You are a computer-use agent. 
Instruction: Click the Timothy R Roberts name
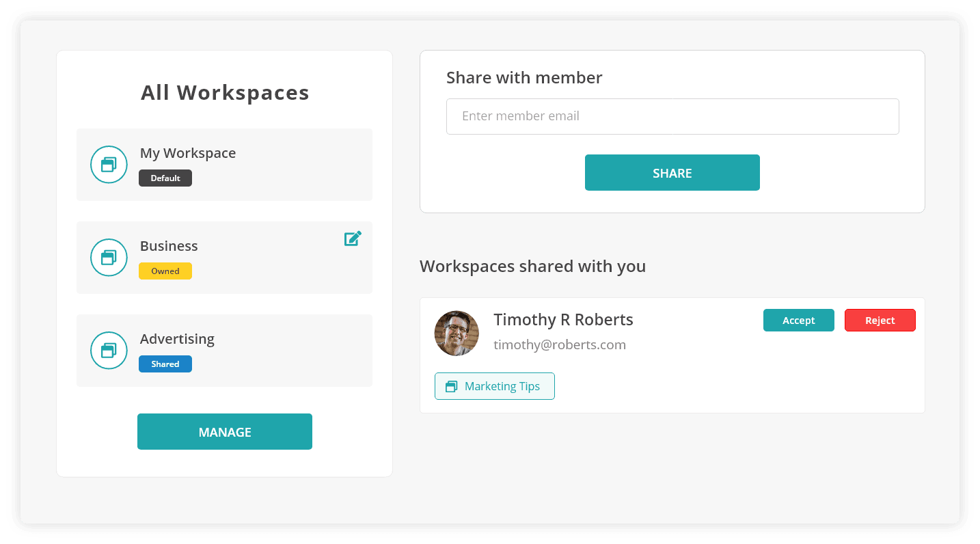click(563, 320)
